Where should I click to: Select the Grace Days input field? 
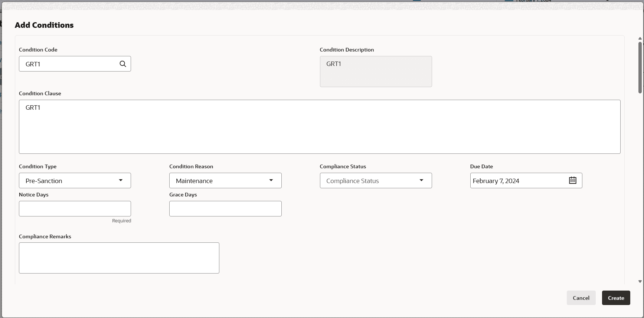point(225,209)
